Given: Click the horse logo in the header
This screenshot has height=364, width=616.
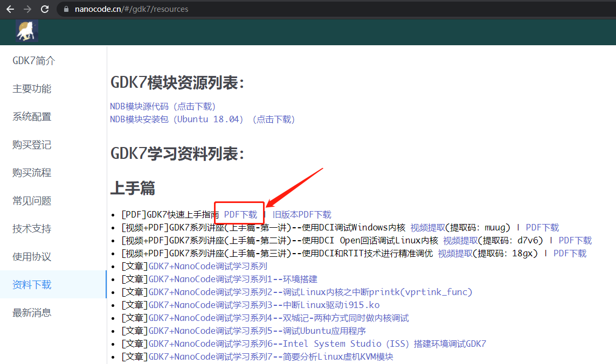Looking at the screenshot, I should (x=27, y=31).
